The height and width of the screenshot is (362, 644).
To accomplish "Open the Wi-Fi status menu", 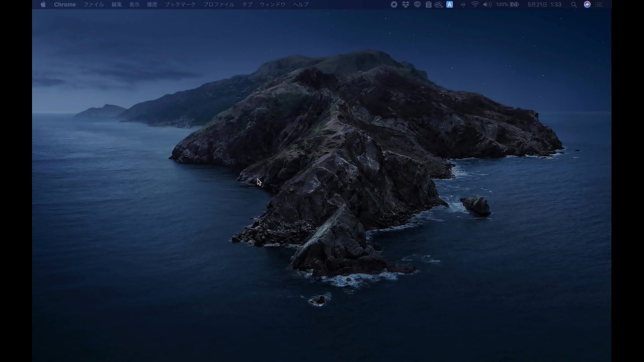I will (475, 5).
